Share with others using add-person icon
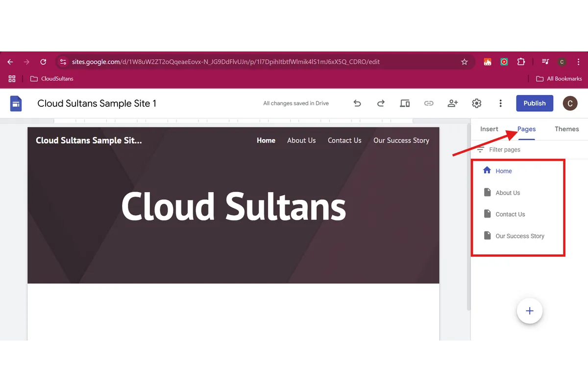The image size is (588, 392). (x=453, y=103)
